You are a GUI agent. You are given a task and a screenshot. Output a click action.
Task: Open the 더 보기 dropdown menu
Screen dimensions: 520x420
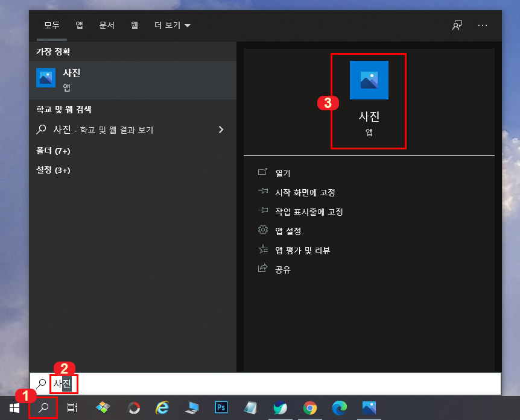172,25
